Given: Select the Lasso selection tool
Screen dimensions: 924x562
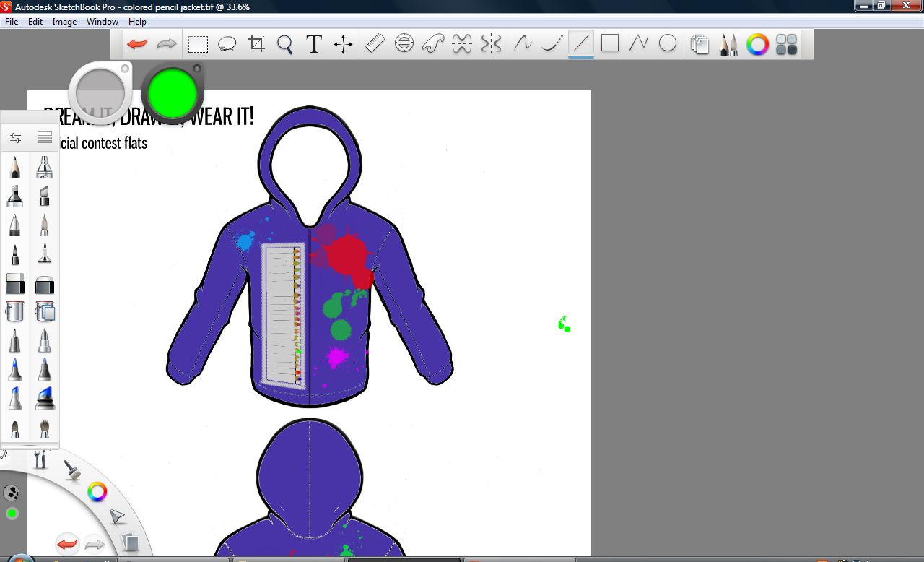Looking at the screenshot, I should pos(227,45).
